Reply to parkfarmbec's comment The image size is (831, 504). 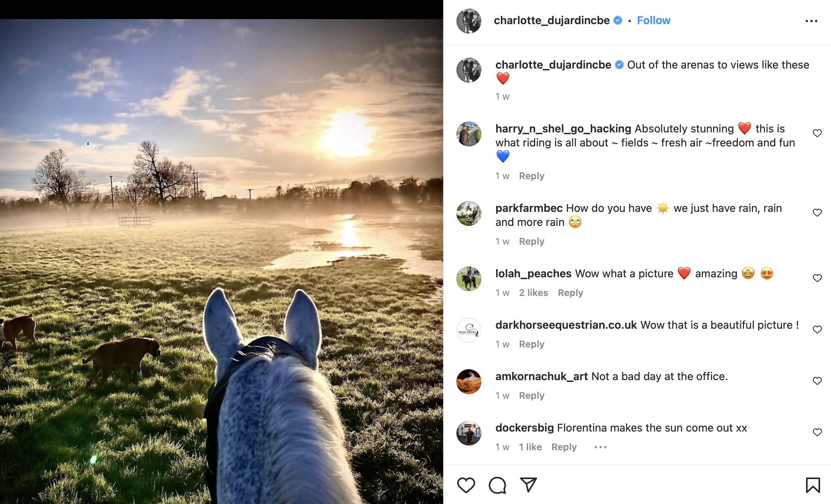[x=531, y=241]
